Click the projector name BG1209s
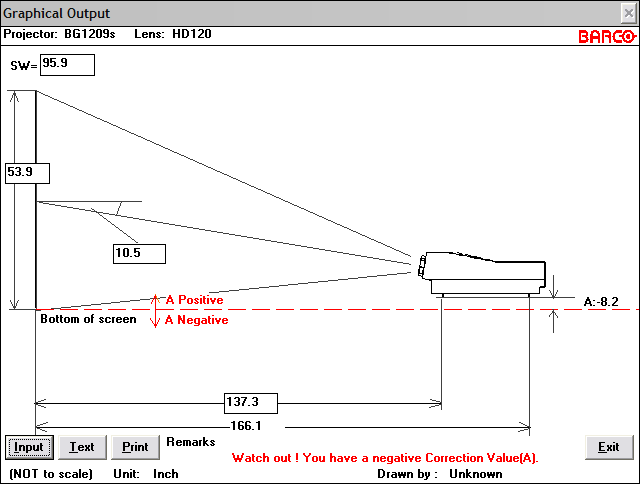The width and height of the screenshot is (640, 484). point(90,34)
